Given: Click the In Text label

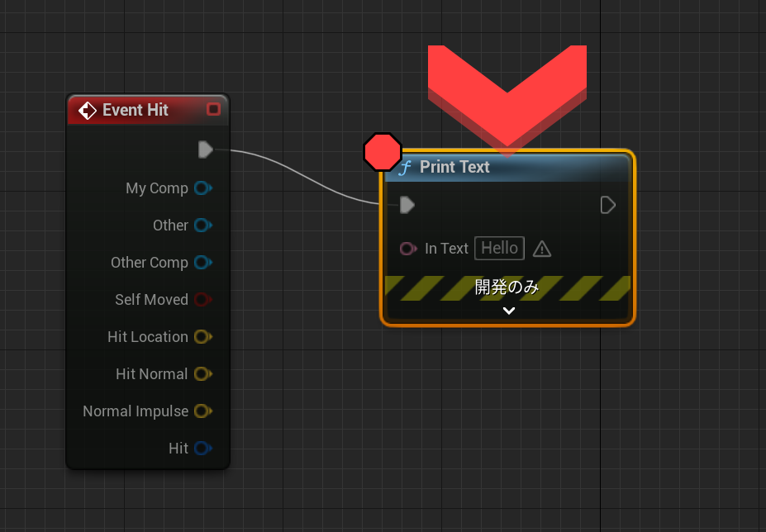Looking at the screenshot, I should [446, 249].
